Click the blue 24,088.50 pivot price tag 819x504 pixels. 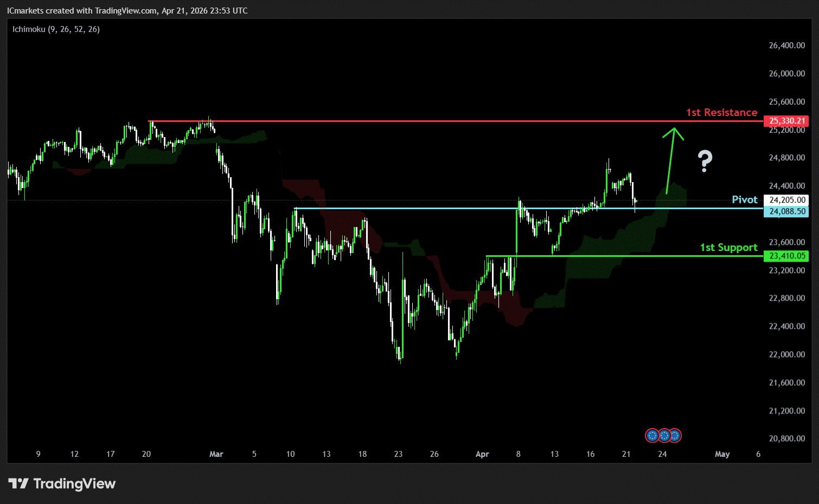pyautogui.click(x=786, y=211)
